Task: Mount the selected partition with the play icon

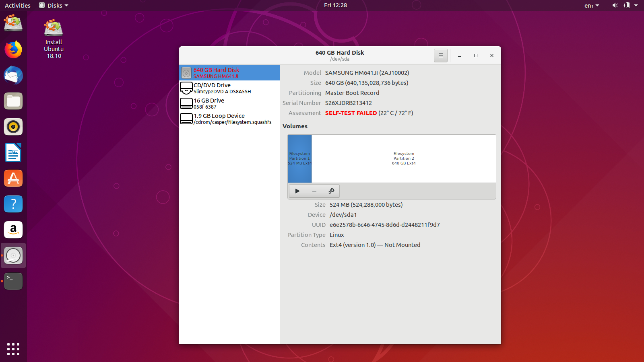Action: [x=297, y=191]
